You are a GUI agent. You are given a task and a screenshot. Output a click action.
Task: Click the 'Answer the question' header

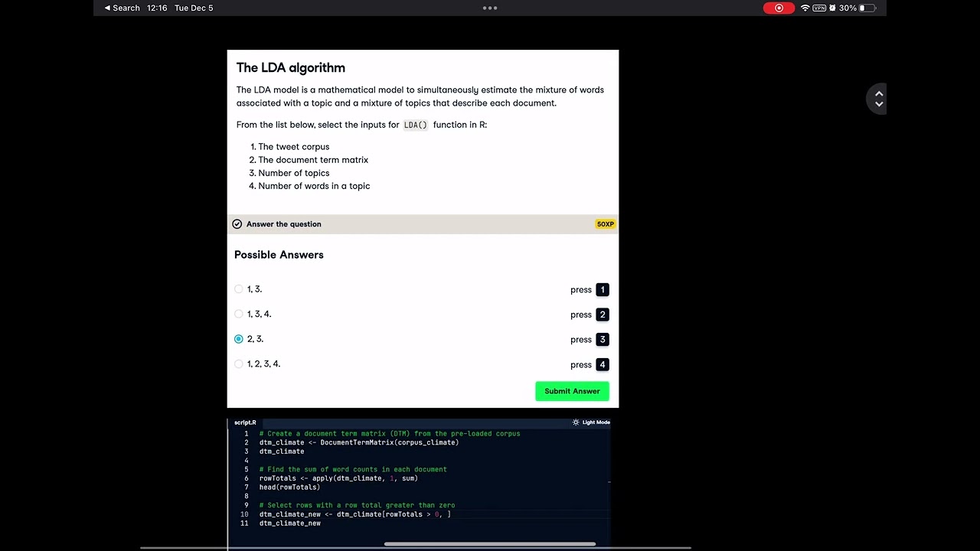pos(284,224)
